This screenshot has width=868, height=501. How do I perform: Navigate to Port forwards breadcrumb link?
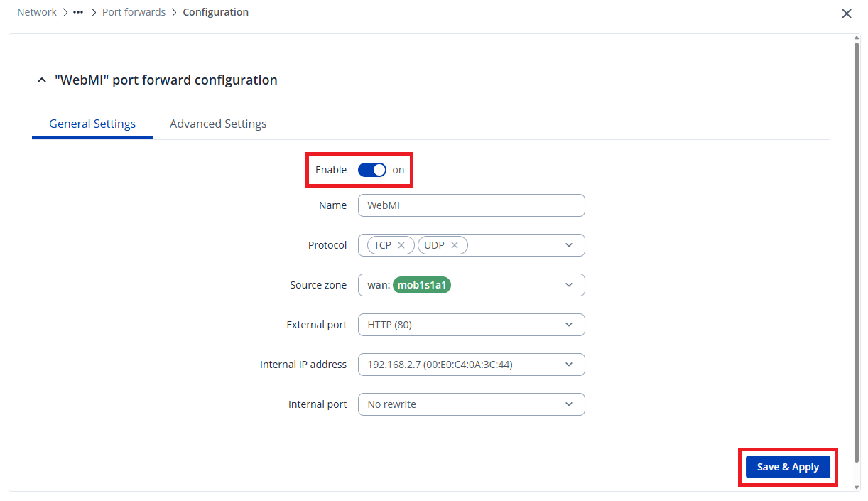pos(134,12)
